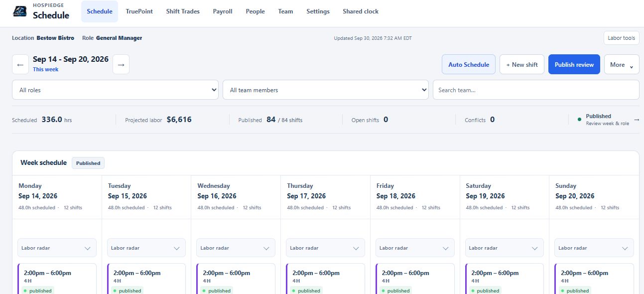Open Thursday's 2:00pm – 6:00pm shift card
Image resolution: width=644 pixels, height=294 pixels.
[325, 279]
